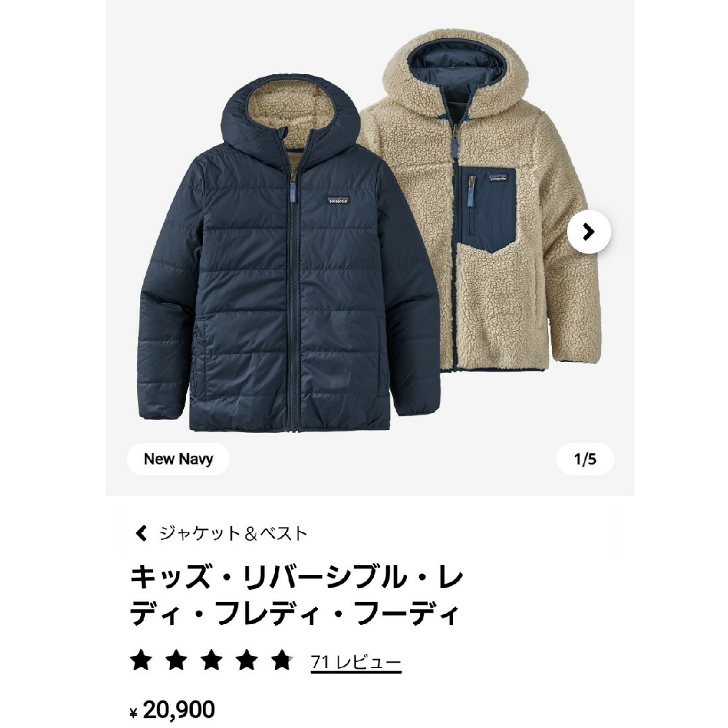Click the Patagonia logo on the fleece pocket
The width and height of the screenshot is (728, 728).
(x=498, y=177)
